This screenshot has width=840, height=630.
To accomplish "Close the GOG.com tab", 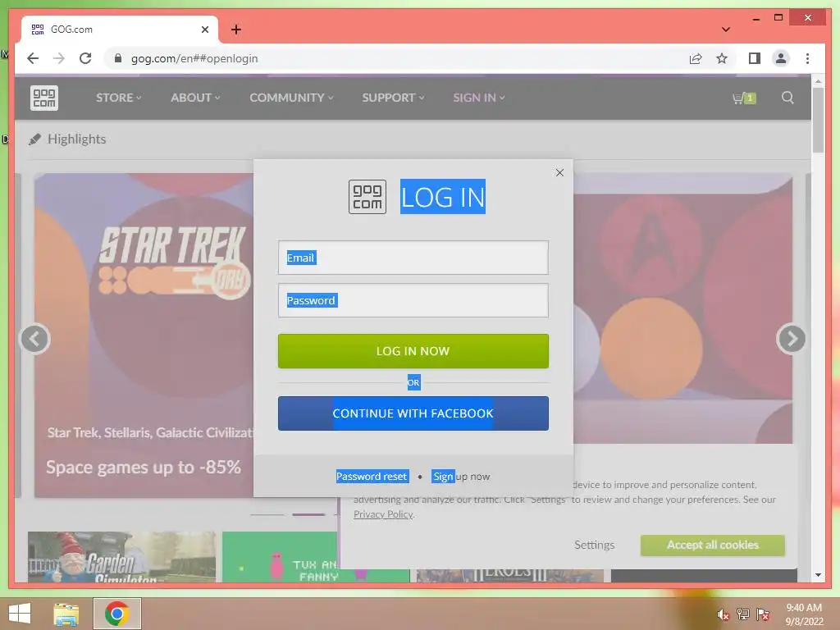I will pos(205,30).
